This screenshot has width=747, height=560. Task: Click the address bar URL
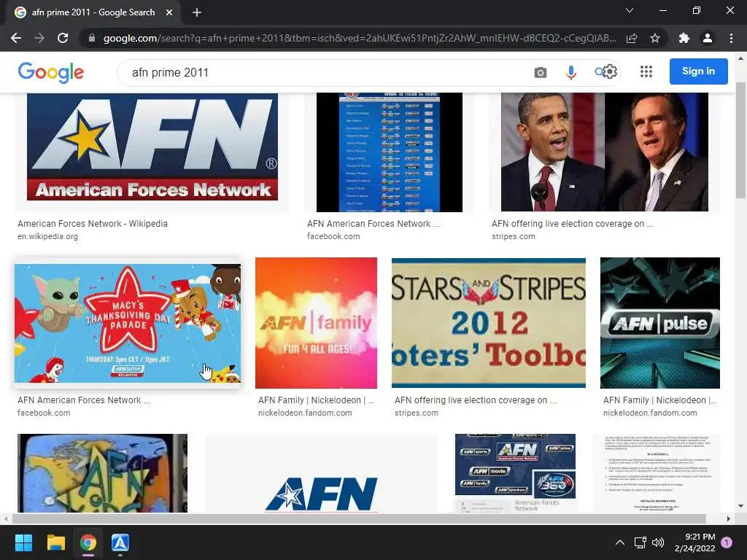tap(360, 38)
